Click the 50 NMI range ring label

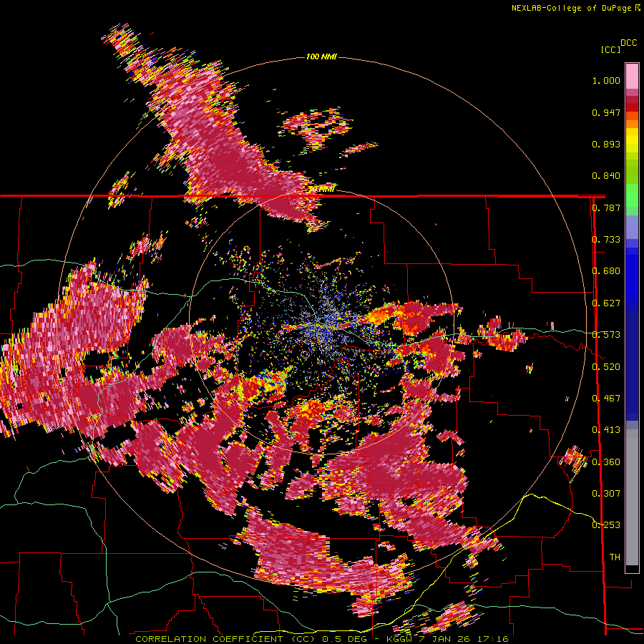[321, 189]
